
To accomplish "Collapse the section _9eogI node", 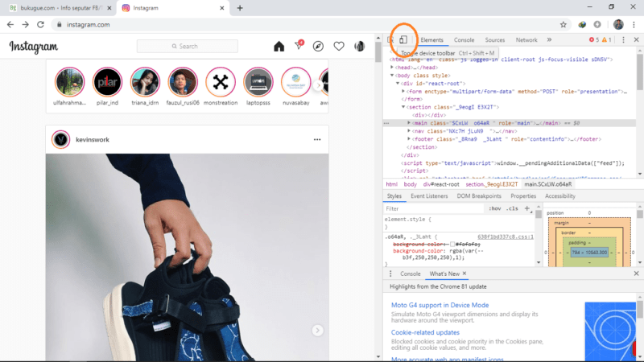I will click(x=403, y=107).
